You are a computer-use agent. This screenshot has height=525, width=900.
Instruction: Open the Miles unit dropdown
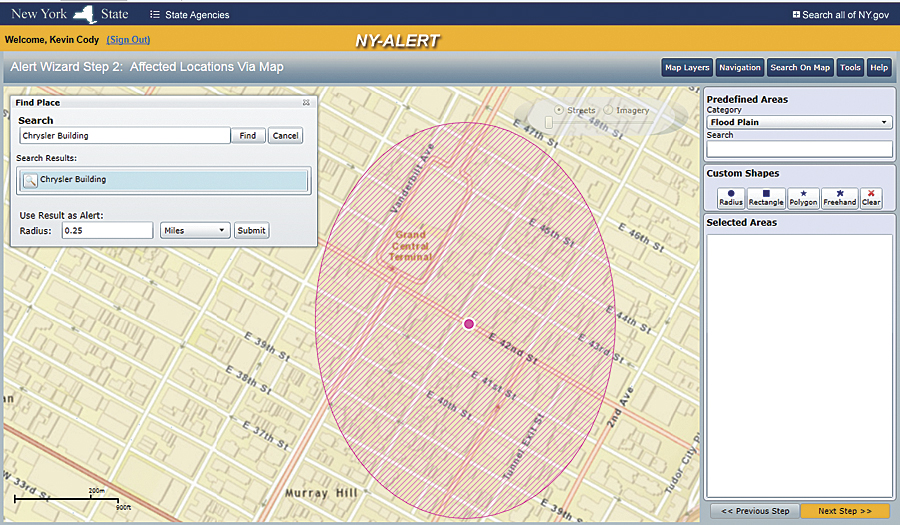pyautogui.click(x=195, y=231)
